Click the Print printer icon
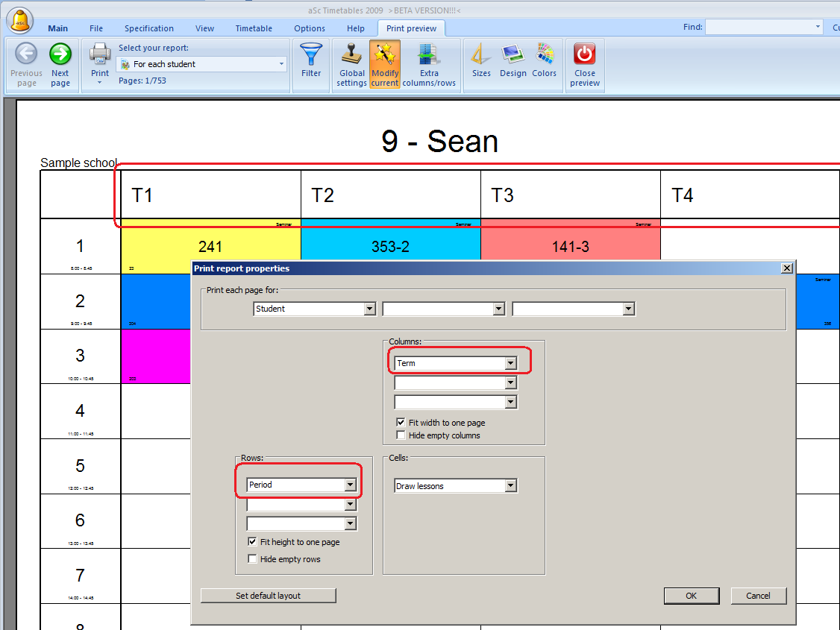Viewport: 840px width, 630px height. 100,54
